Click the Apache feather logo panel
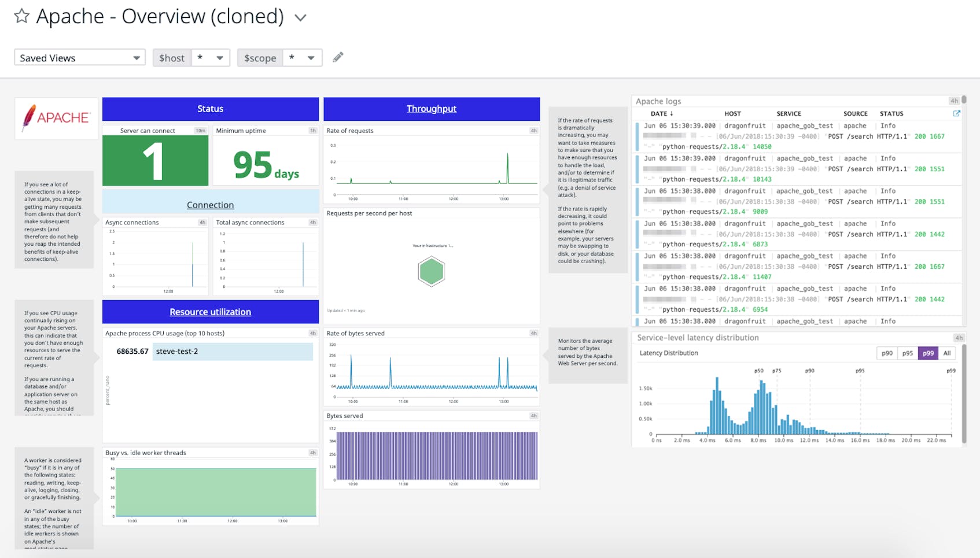Screen dimensions: 980x558 (x=56, y=118)
